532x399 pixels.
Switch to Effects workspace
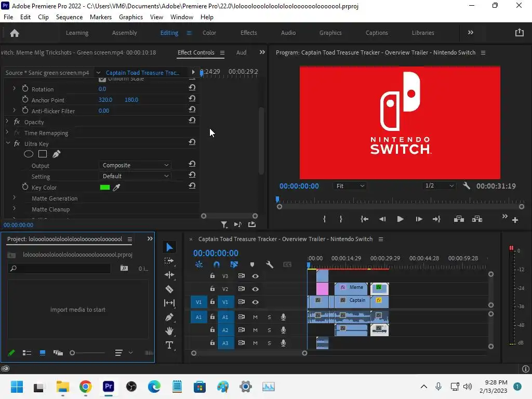248,33
